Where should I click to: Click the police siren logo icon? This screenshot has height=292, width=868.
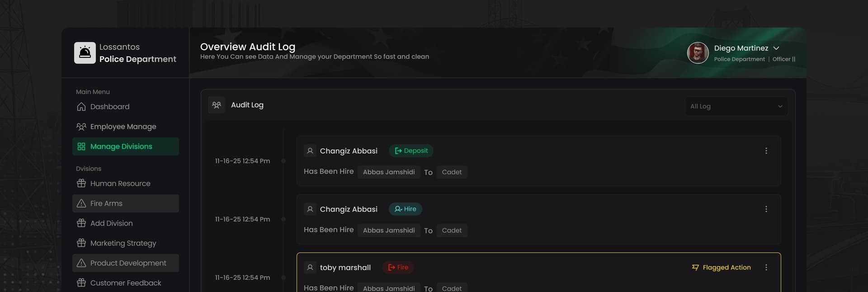85,53
